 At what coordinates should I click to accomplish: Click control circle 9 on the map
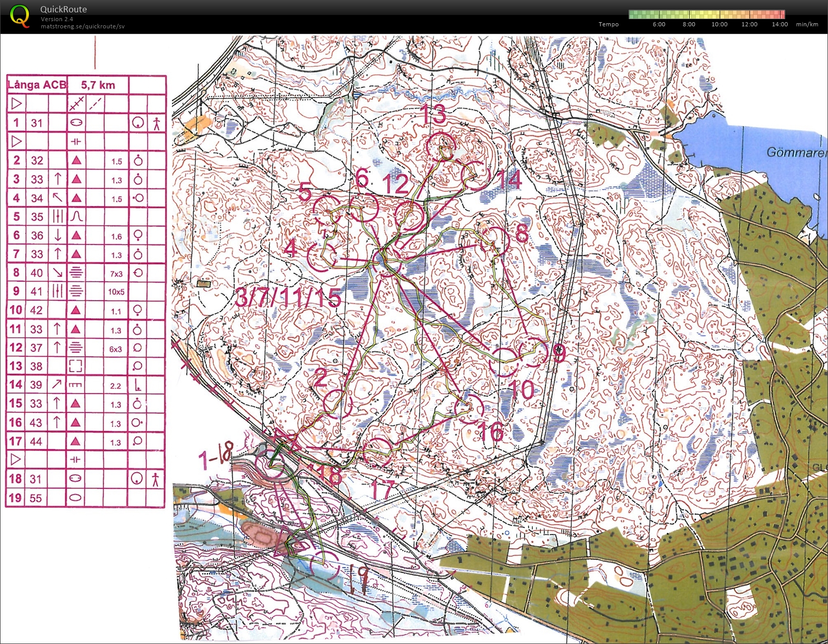(x=533, y=353)
